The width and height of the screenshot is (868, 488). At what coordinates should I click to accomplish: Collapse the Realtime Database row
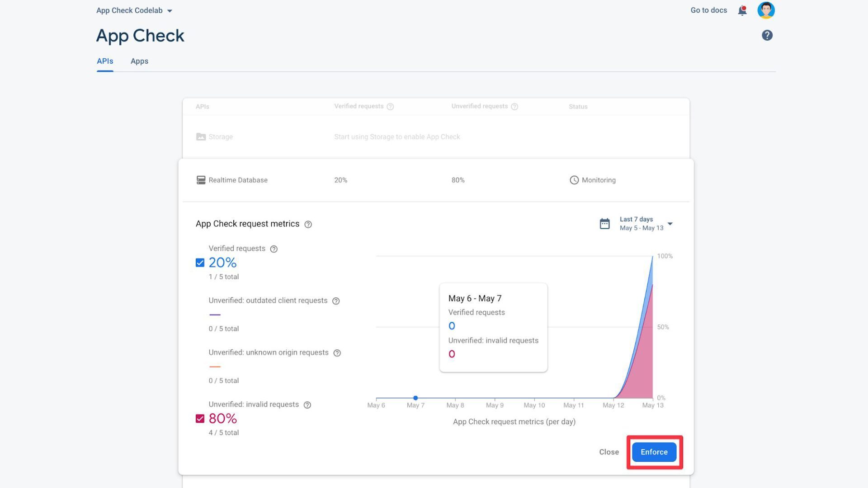(x=238, y=180)
